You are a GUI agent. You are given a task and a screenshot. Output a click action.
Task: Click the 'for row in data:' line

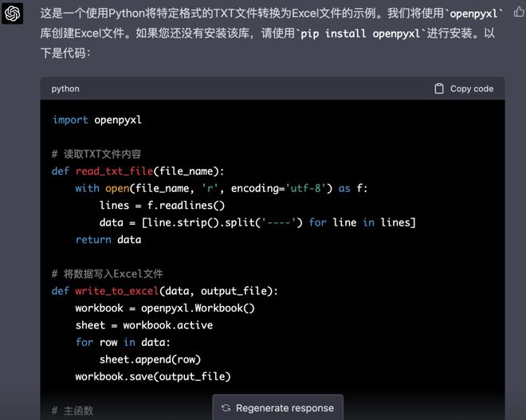pos(123,343)
